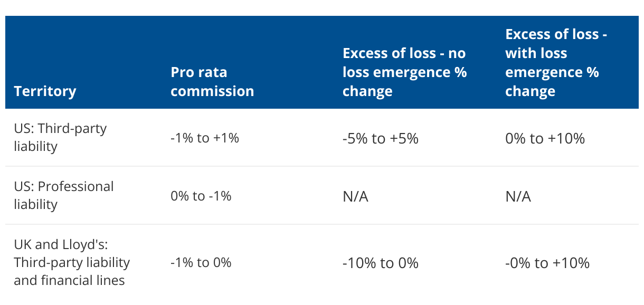Select the '-10% to 0%' cell

tap(380, 263)
